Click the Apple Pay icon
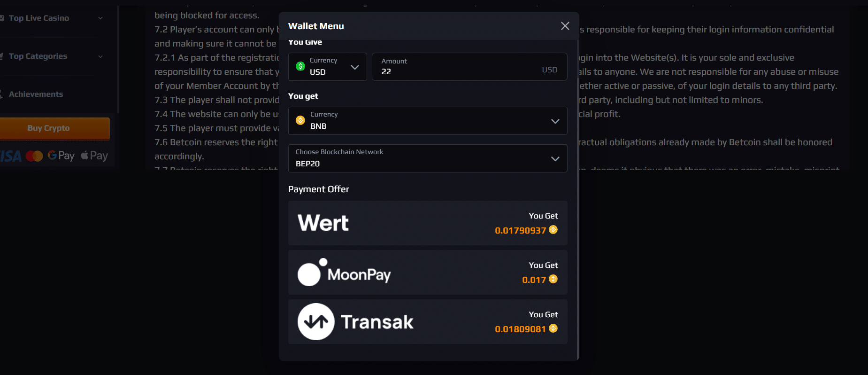868x375 pixels. pos(93,155)
